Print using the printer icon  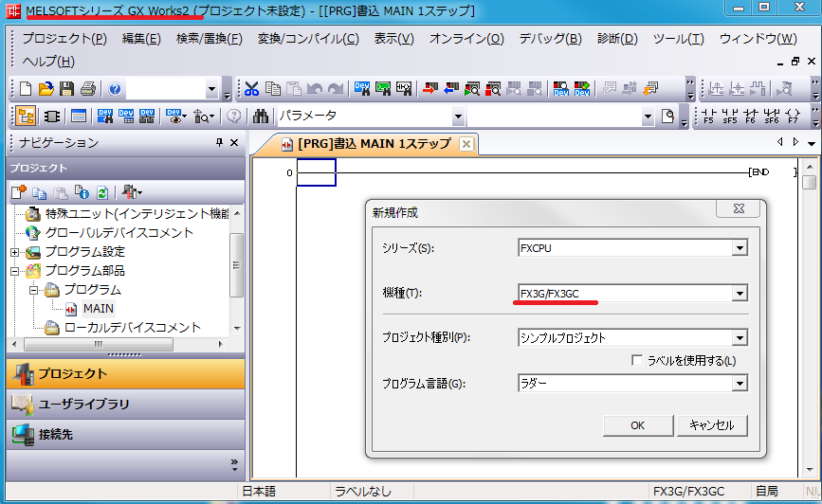(x=87, y=88)
